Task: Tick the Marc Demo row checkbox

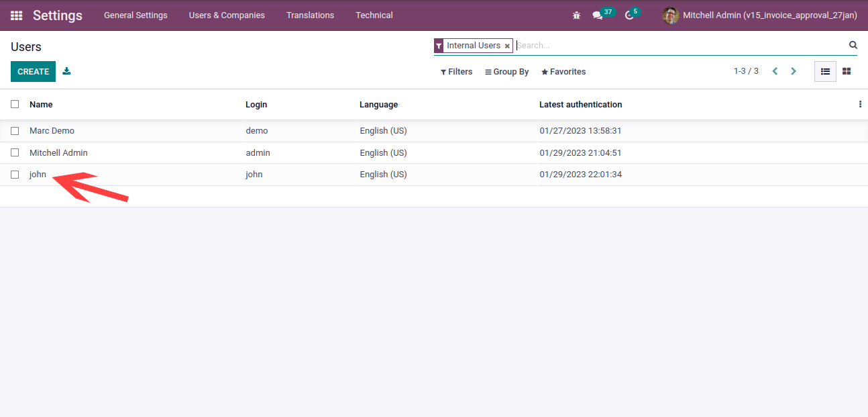Action: [x=15, y=131]
